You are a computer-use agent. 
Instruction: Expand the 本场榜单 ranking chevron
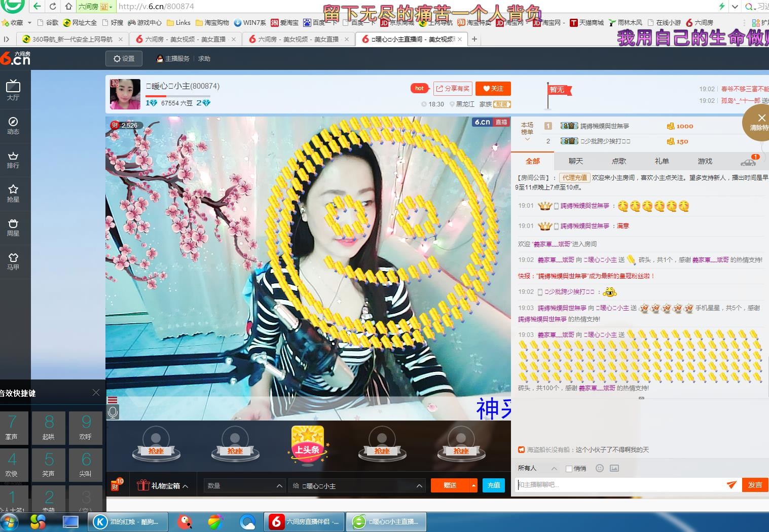tap(527, 139)
